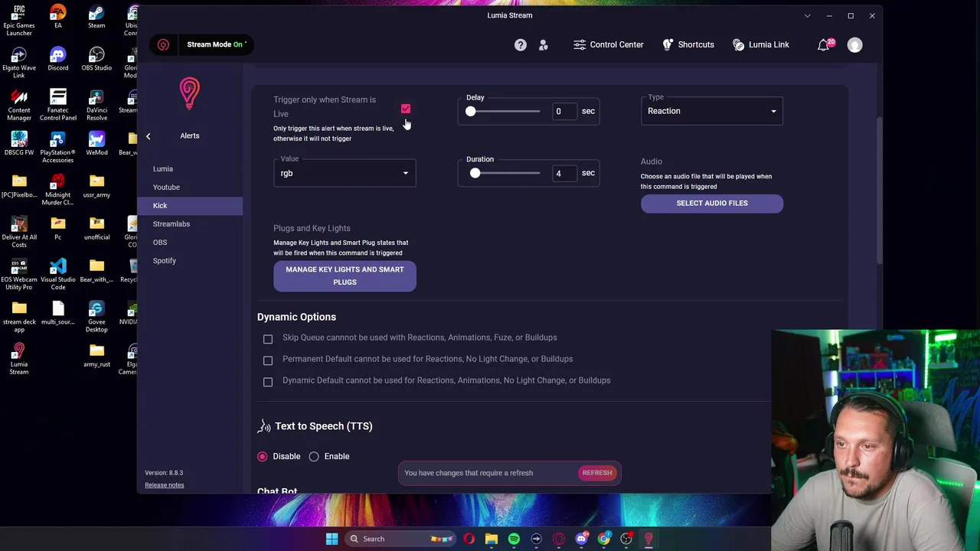
Task: Enable the Permanent Default checkbox
Action: (268, 360)
